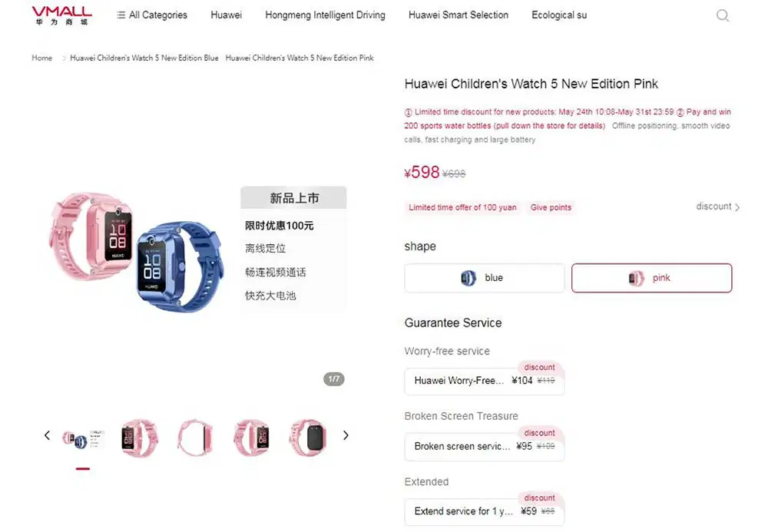
Task: Show previous thumbnails with left arrow
Action: click(x=47, y=435)
